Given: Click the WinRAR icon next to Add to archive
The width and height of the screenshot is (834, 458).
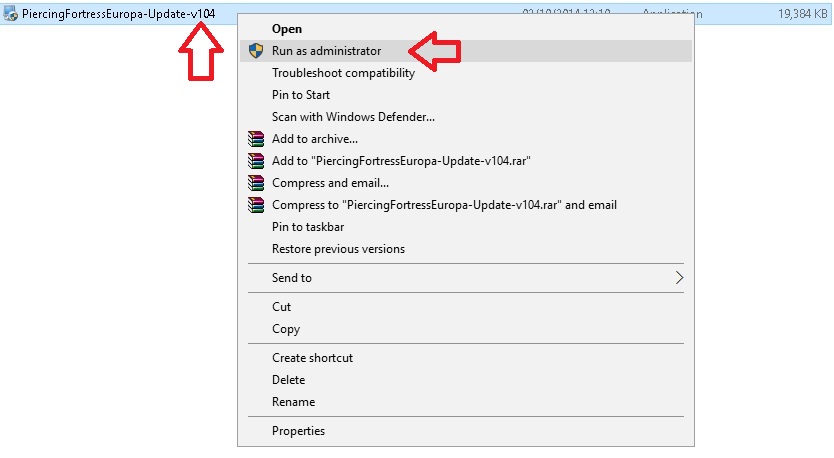Looking at the screenshot, I should click(256, 139).
